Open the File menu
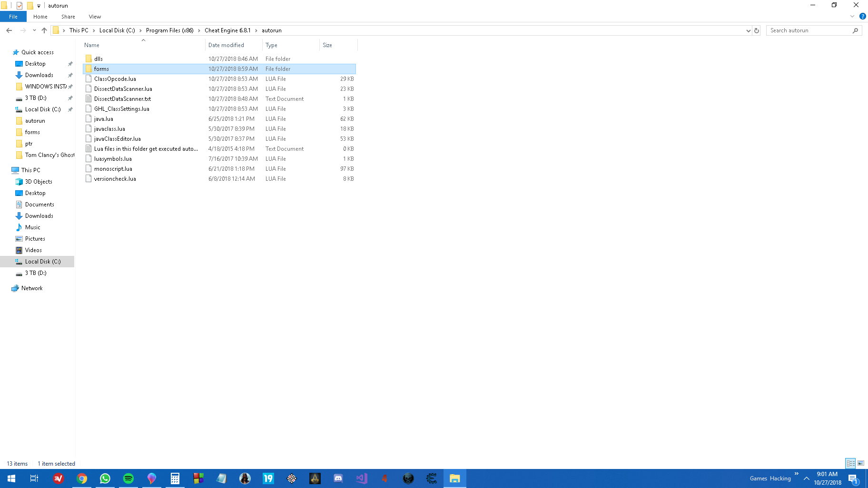The image size is (868, 488). pos(13,17)
